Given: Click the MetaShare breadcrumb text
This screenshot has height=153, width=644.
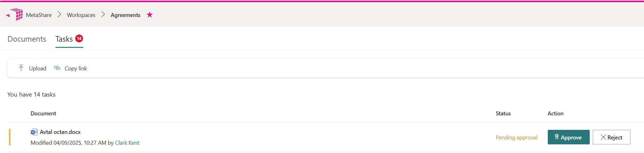Looking at the screenshot, I should pos(39,15).
